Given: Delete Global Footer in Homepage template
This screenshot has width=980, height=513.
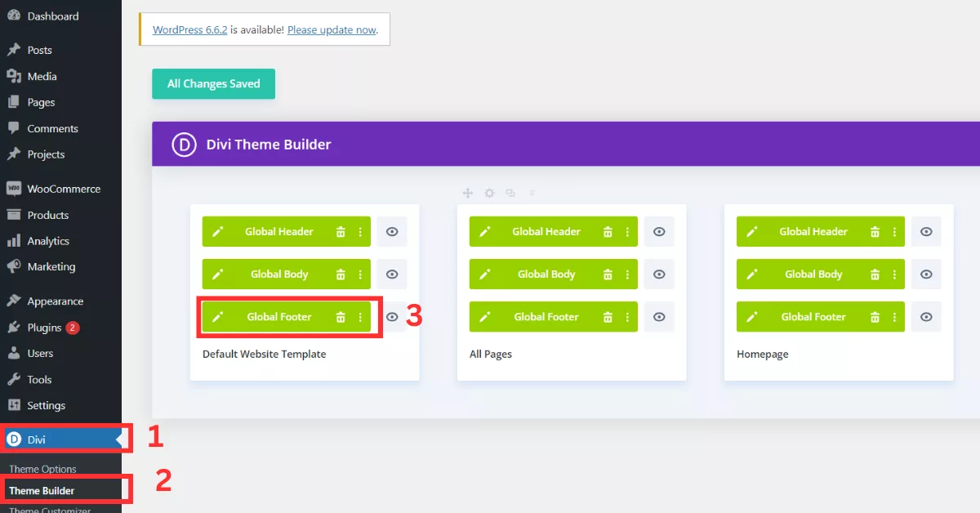Looking at the screenshot, I should click(x=875, y=317).
